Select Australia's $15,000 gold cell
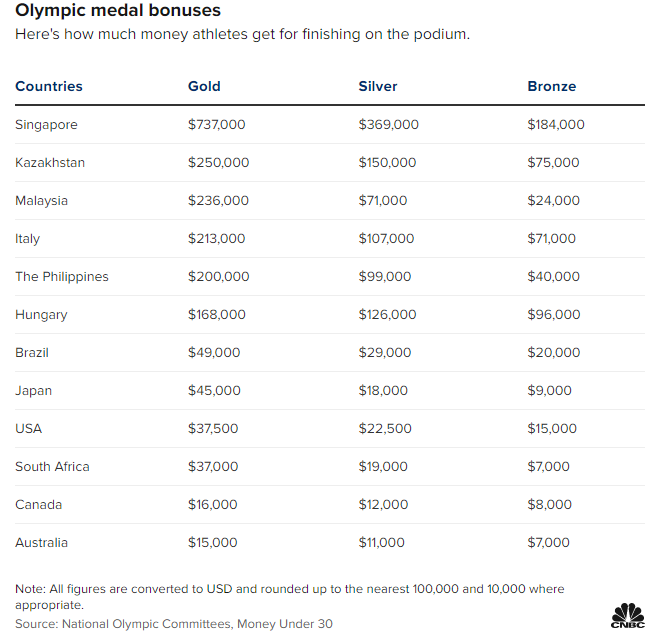 pos(213,542)
